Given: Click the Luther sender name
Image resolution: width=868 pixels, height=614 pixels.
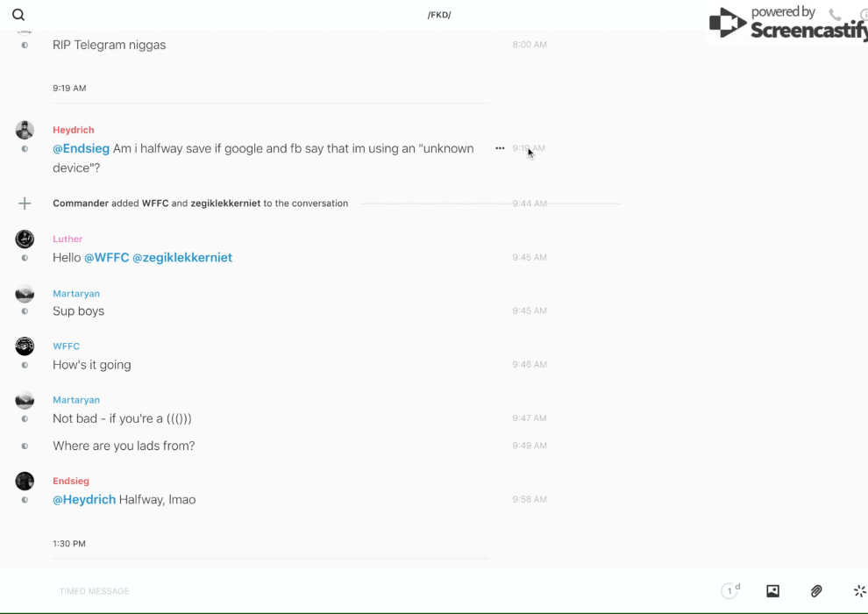Looking at the screenshot, I should pos(68,239).
